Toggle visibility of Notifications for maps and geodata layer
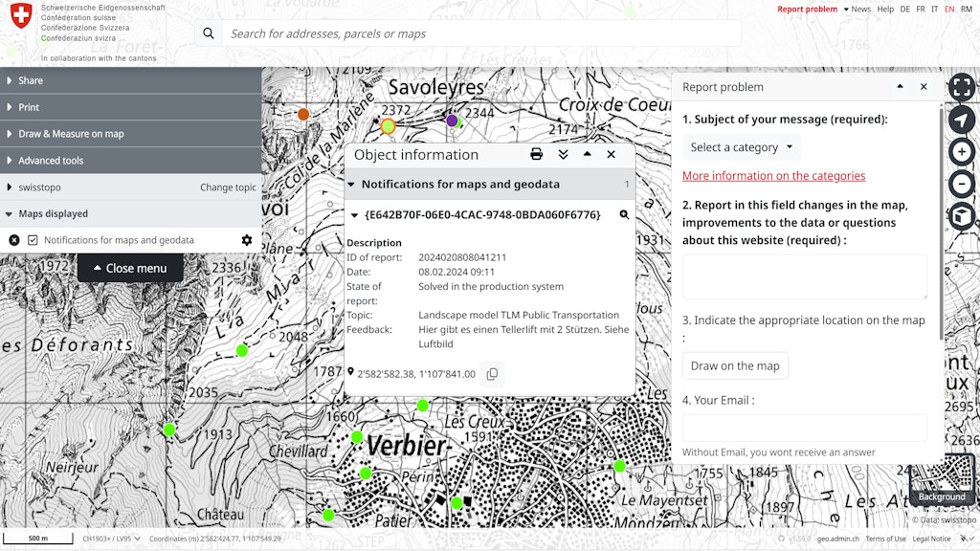 click(33, 240)
